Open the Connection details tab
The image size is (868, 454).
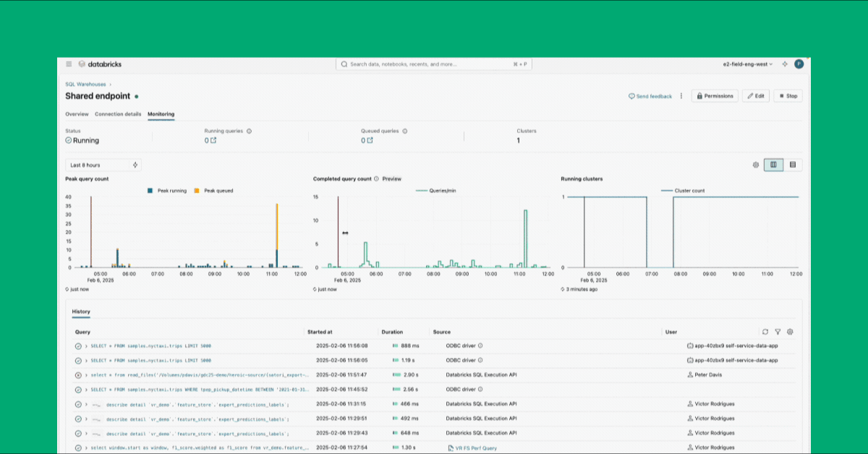click(x=118, y=114)
